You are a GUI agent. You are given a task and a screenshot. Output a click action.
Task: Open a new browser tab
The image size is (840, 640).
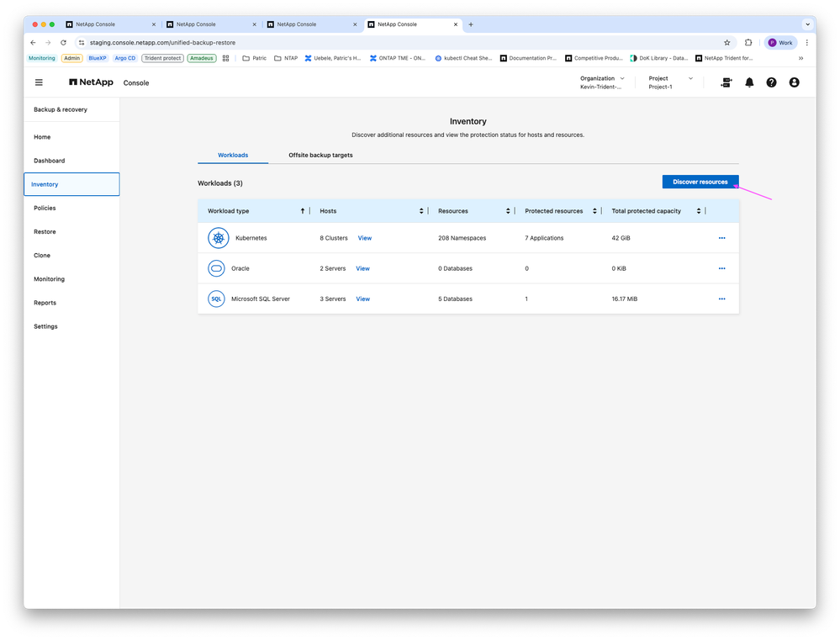pyautogui.click(x=471, y=24)
